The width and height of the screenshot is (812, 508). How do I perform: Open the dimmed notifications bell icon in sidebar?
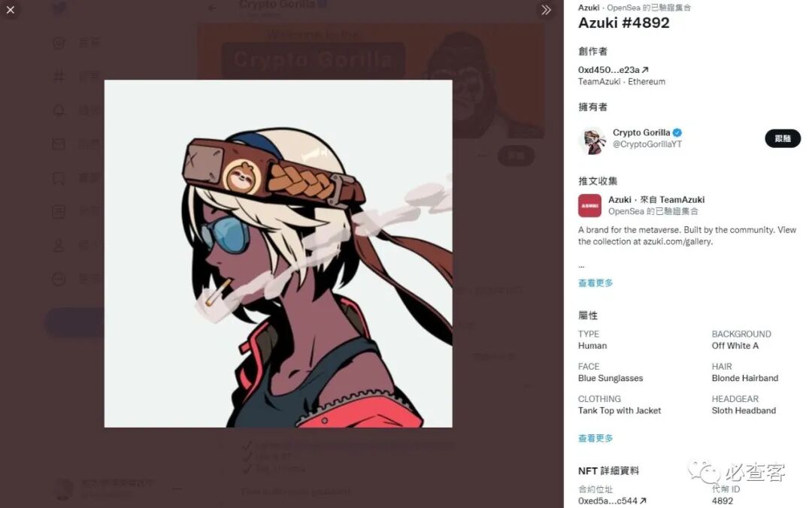pos(59,110)
